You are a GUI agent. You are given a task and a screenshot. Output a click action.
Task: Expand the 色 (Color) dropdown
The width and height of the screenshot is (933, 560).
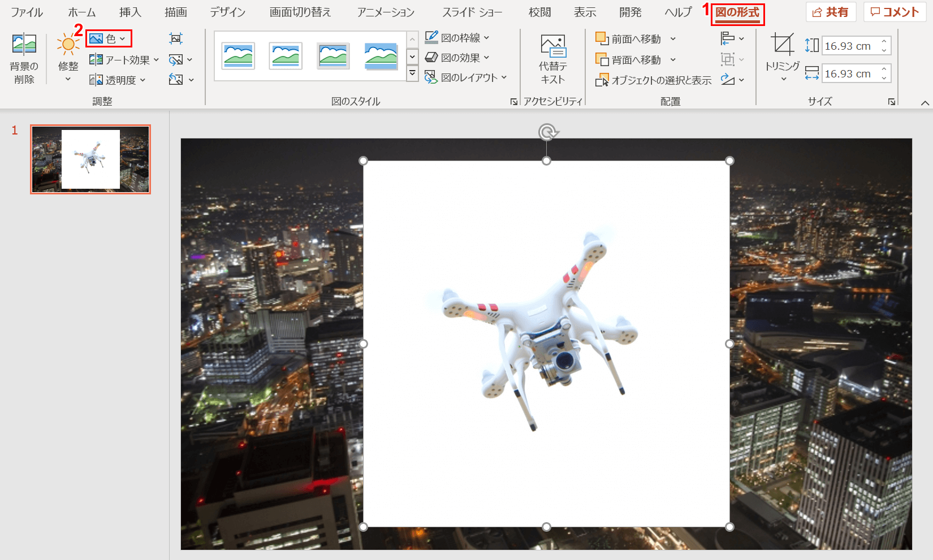(x=109, y=38)
